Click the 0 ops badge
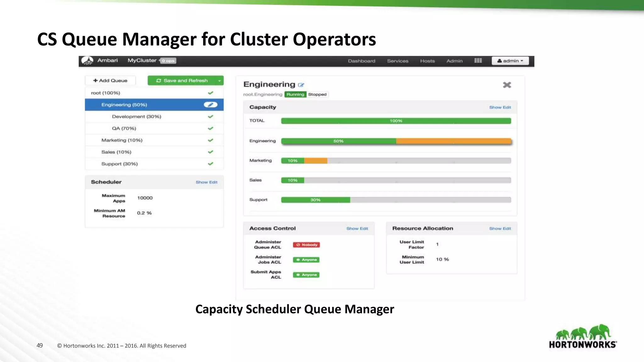The width and height of the screenshot is (644, 362). [x=168, y=61]
